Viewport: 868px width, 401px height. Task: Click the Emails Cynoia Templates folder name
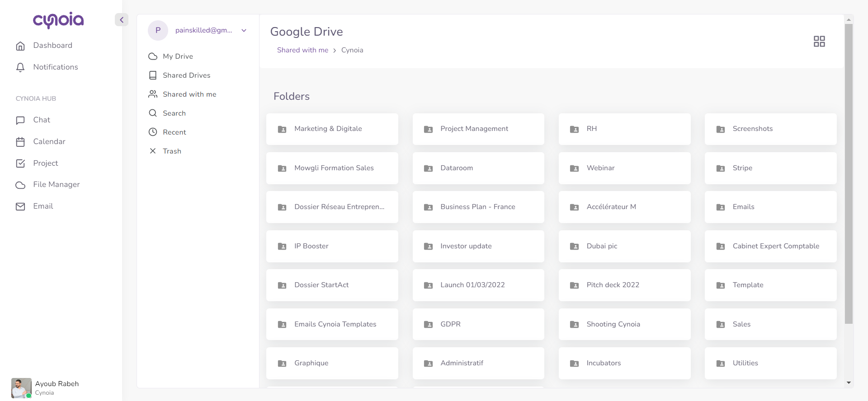(335, 324)
